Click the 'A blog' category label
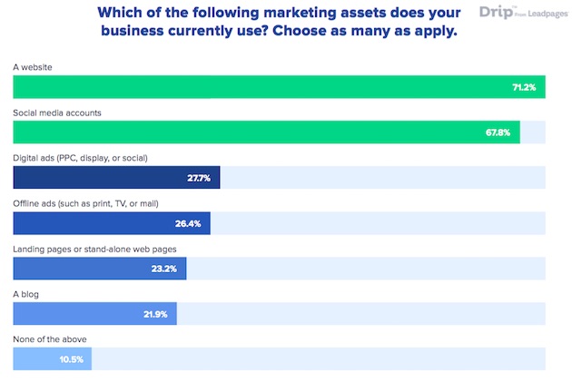The image size is (572, 392). pyautogui.click(x=25, y=293)
